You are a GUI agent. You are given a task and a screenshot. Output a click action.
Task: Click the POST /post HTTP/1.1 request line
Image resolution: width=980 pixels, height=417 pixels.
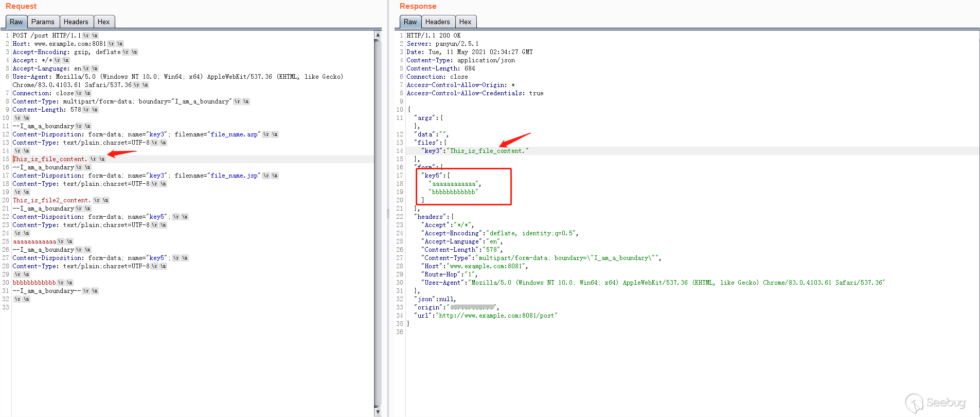46,36
